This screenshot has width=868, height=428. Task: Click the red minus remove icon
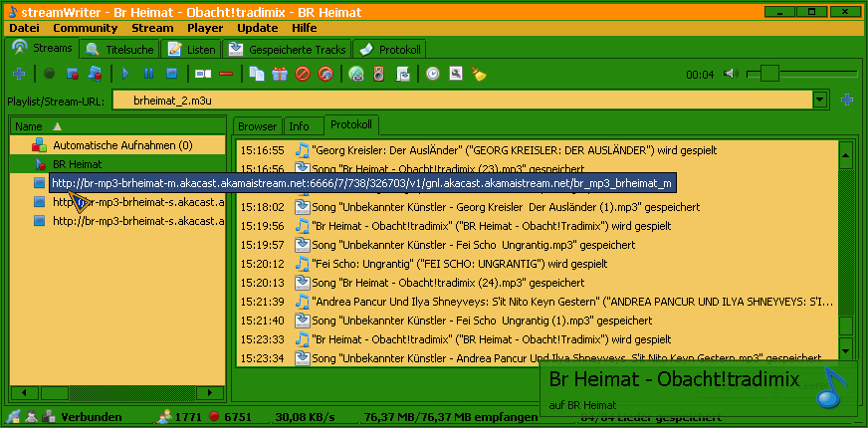pos(226,74)
